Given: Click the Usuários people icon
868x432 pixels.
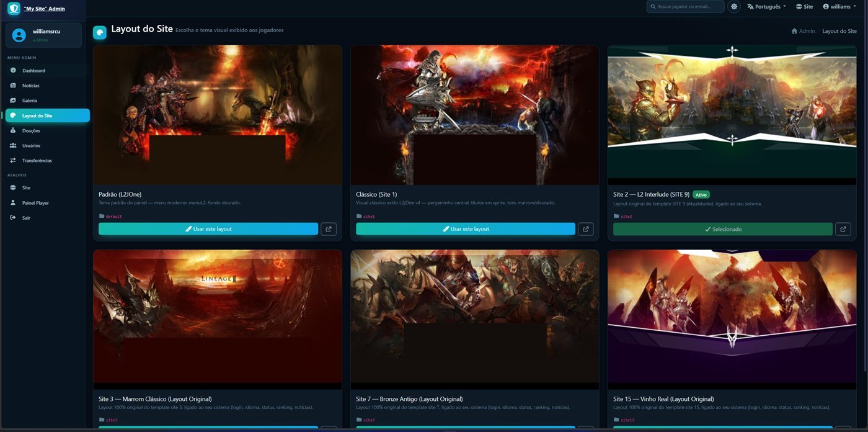Looking at the screenshot, I should [13, 145].
